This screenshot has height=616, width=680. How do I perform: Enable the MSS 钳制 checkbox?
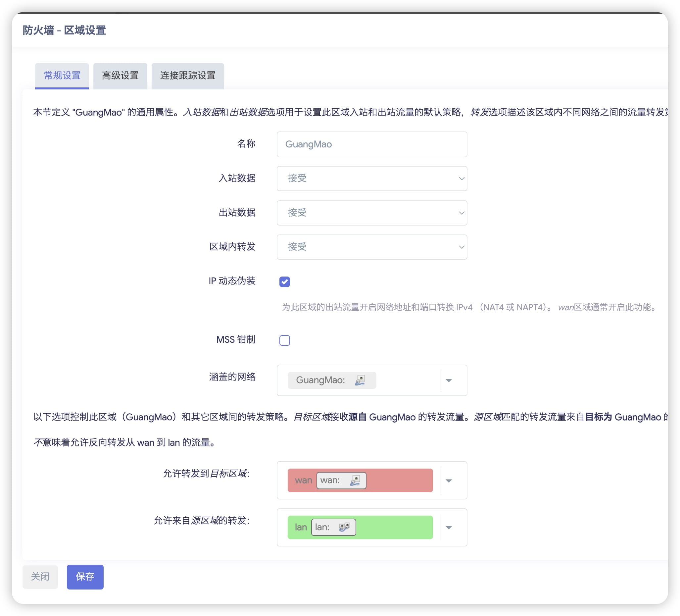[x=285, y=340]
